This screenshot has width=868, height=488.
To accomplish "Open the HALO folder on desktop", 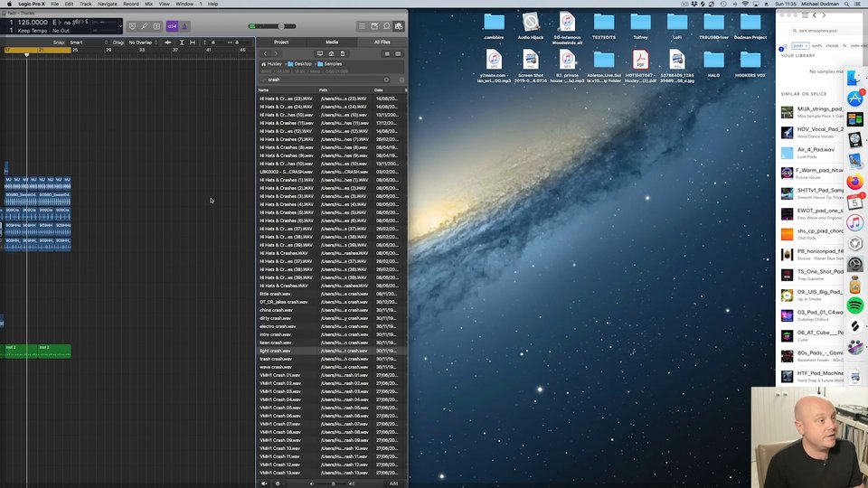I will pyautogui.click(x=713, y=63).
